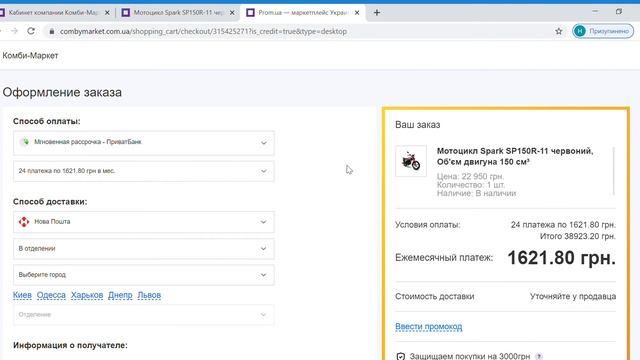Image resolution: width=640 pixels, height=360 pixels.
Task: Open the Chrome profile avatar button
Action: (x=603, y=31)
